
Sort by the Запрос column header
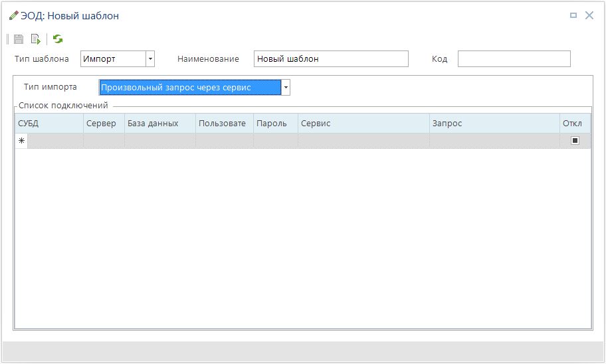tap(494, 124)
